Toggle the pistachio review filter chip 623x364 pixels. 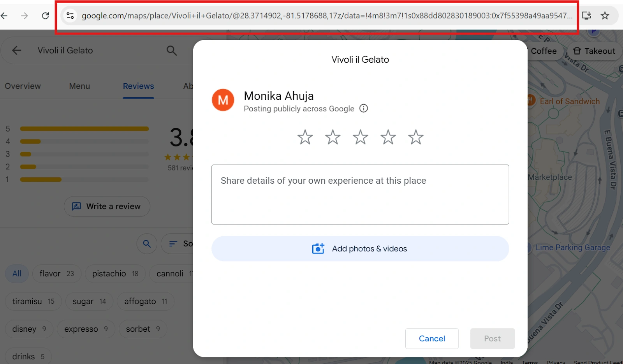tap(114, 274)
